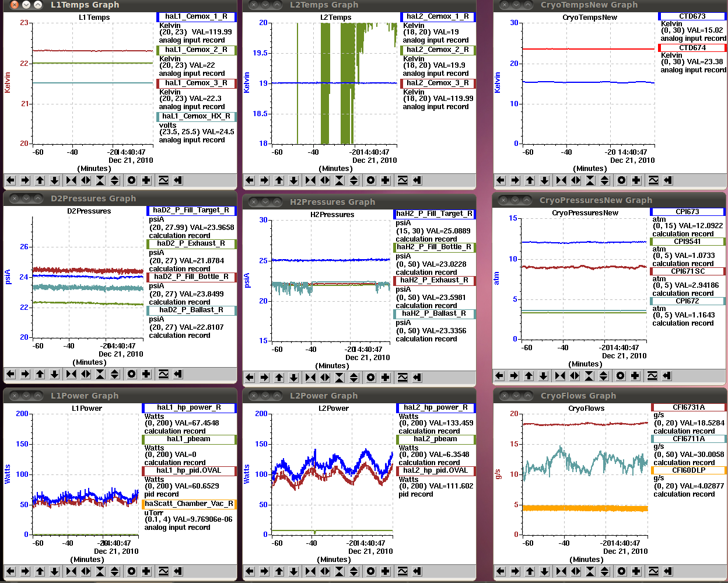This screenshot has width=728, height=583.
Task: Click the curve-graph icon in CryoTempsNew Graph
Action: 653,180
